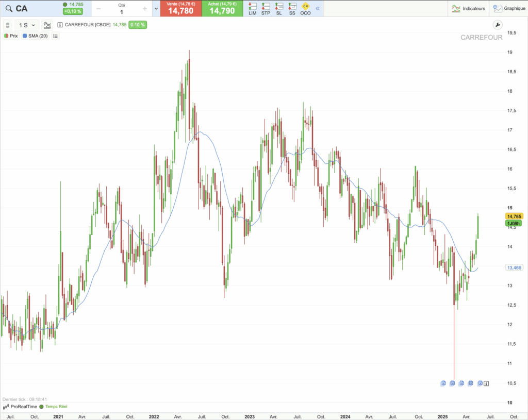The height and width of the screenshot is (420, 528).
Task: Click the Dernier tick : 09:18:41 text
Action: (x=25, y=399)
